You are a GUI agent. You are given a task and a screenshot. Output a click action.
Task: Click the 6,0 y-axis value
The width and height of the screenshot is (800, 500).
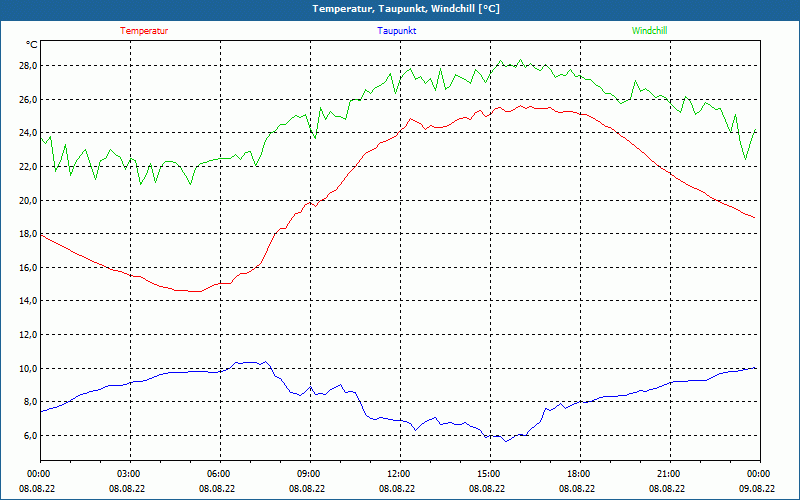click(30, 436)
